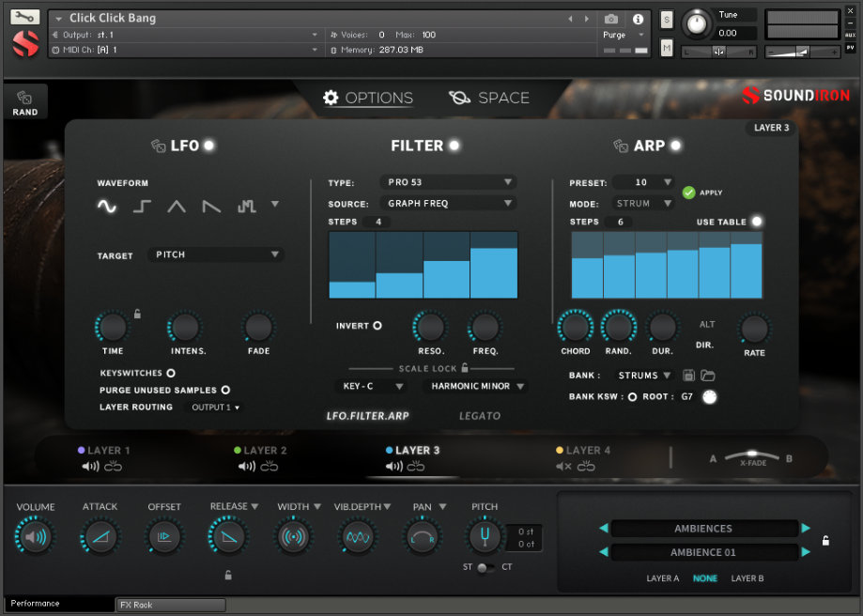The image size is (863, 616).
Task: Enable USE TABLE in the ARP section
Action: pos(759,222)
